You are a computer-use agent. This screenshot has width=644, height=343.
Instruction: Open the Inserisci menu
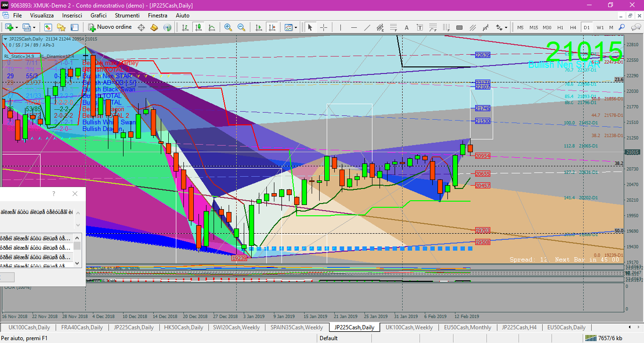pos(72,16)
